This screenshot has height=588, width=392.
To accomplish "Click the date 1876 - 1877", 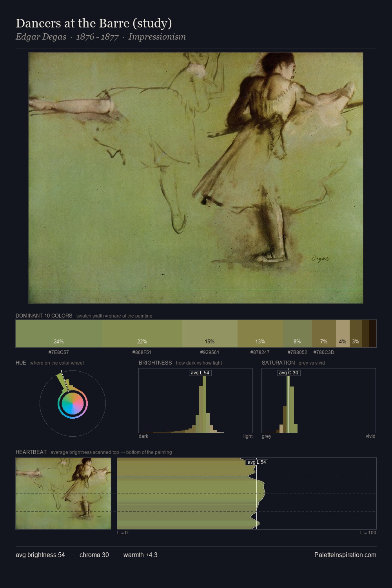I will pyautogui.click(x=97, y=37).
